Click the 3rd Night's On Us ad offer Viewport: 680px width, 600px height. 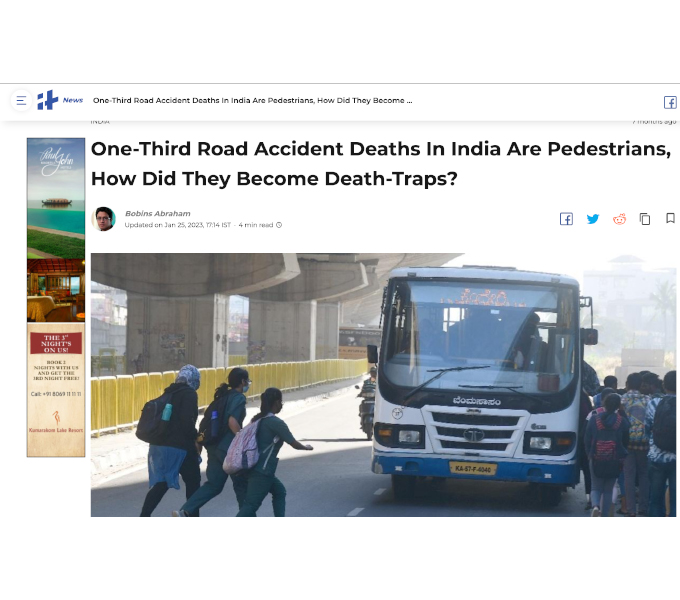56,343
